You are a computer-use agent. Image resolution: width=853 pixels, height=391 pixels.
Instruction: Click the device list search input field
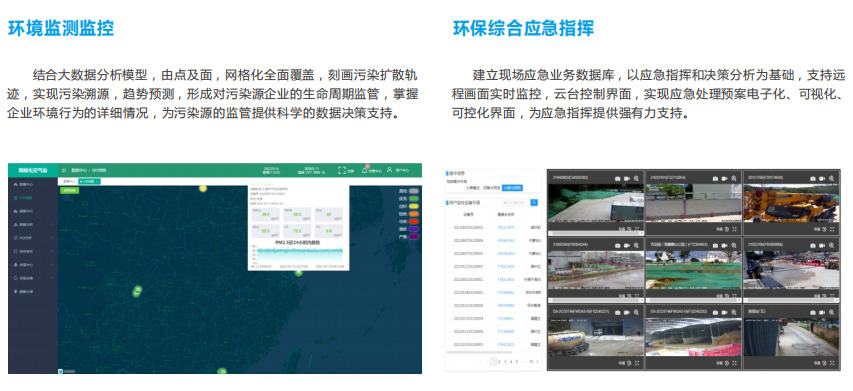click(516, 202)
